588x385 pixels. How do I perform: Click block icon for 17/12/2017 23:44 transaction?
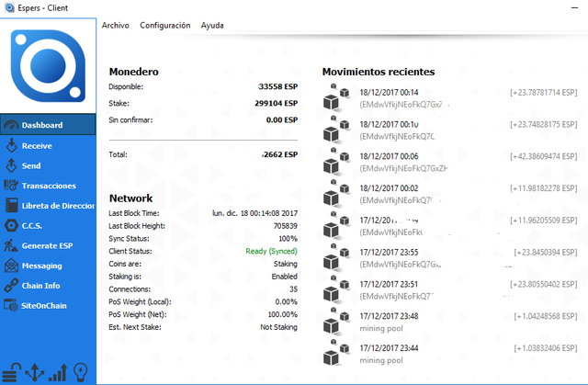point(336,353)
